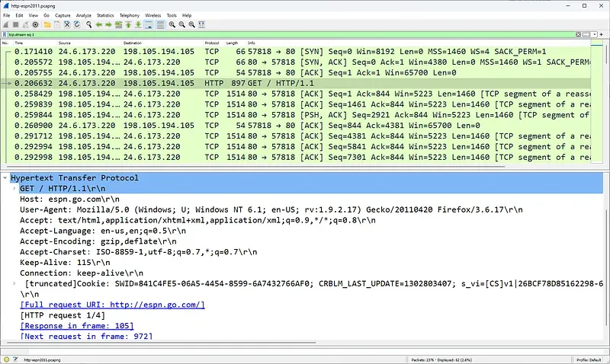
Task: Clear the display filter with X icon
Action: [578, 34]
